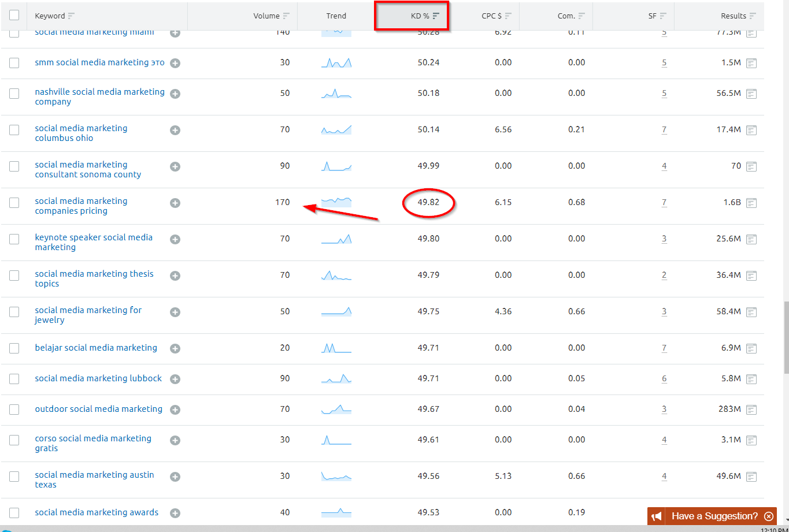Click the KD value 50.24

pos(428,63)
